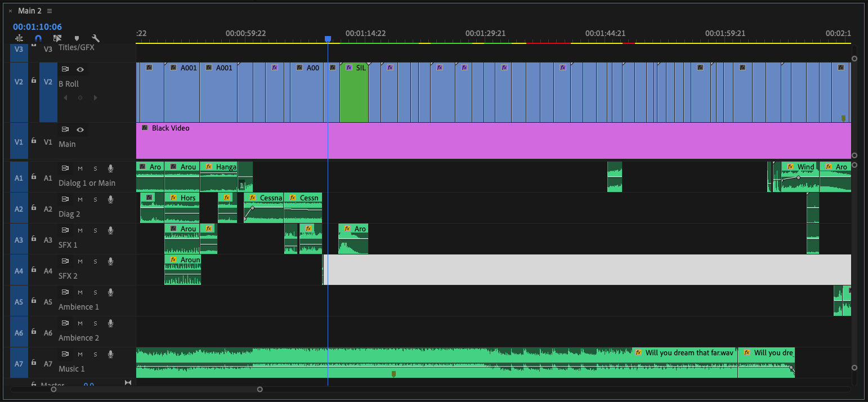This screenshot has height=402, width=868.
Task: Open the Main 2 panel menu
Action: [x=50, y=11]
